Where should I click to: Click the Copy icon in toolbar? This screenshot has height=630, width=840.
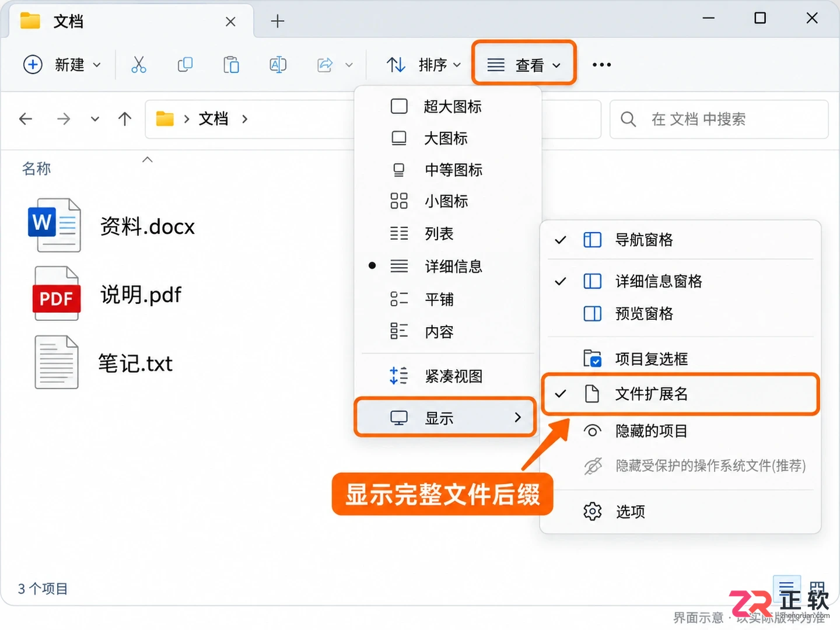coord(185,65)
